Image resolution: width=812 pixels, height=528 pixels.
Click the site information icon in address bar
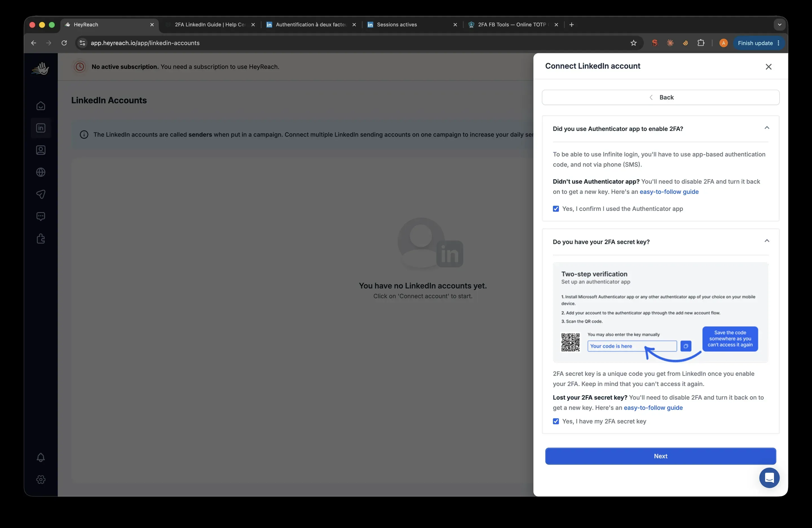tap(82, 43)
